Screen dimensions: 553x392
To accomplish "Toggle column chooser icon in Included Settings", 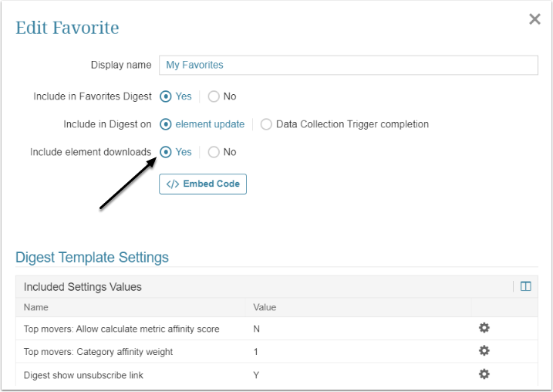I will tap(525, 286).
